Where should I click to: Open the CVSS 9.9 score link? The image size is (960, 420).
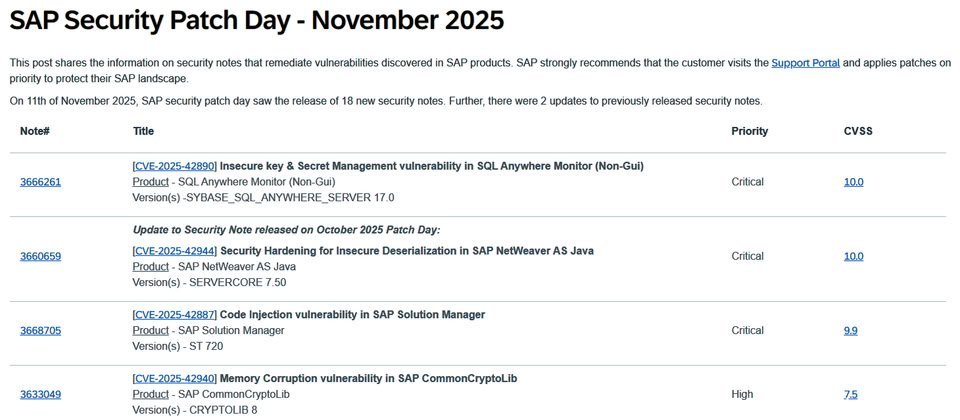click(x=850, y=331)
